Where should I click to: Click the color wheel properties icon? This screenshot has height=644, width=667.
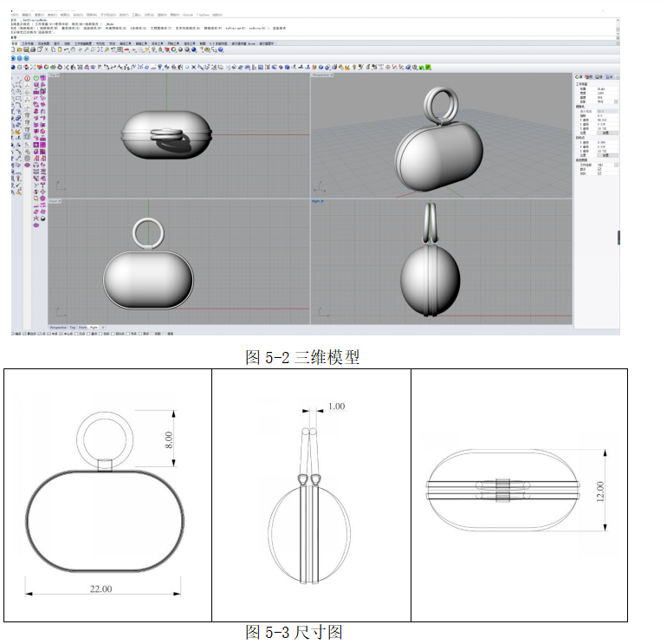coord(173,49)
